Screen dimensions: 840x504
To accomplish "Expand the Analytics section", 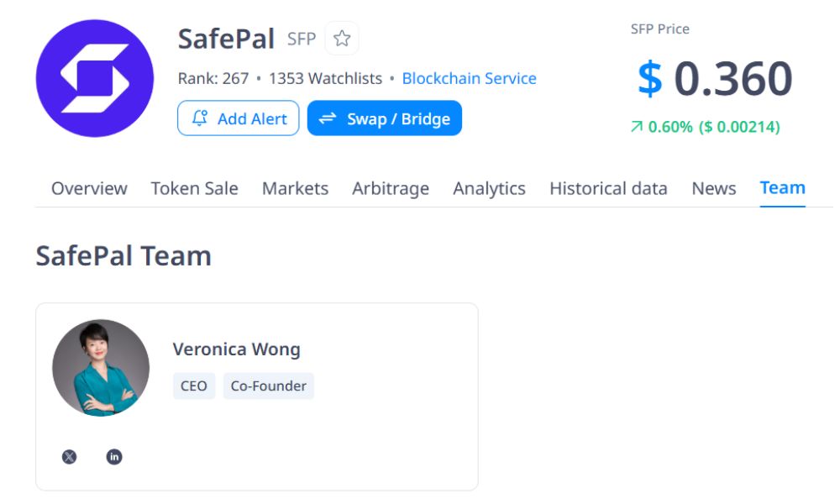I will tap(489, 188).
